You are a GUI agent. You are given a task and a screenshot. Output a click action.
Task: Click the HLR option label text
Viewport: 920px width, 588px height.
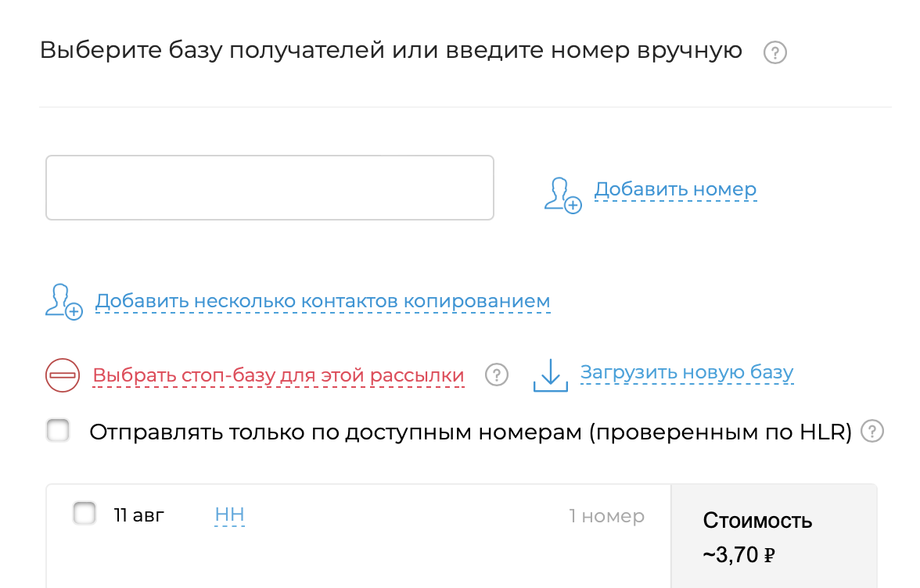click(x=470, y=432)
